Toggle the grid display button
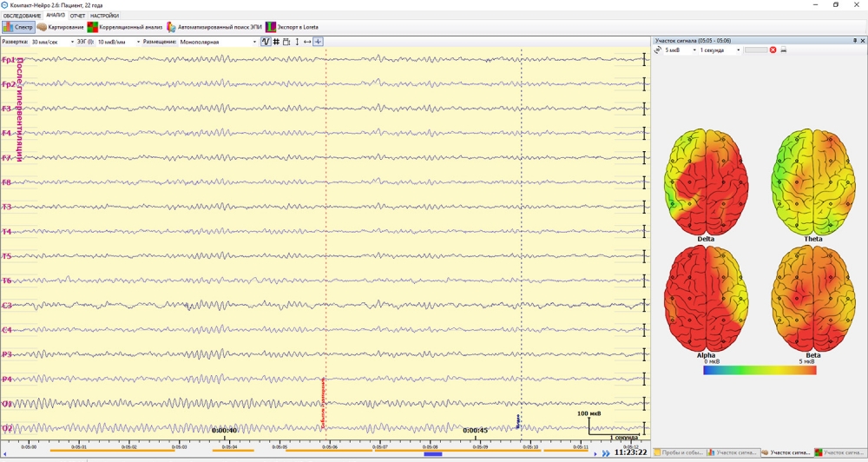This screenshot has height=462, width=868. tap(276, 42)
